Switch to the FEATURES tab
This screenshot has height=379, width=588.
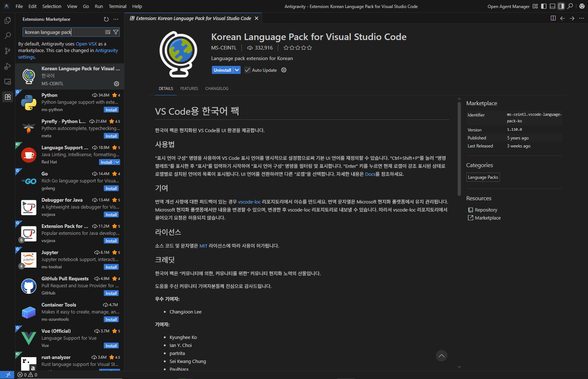(189, 88)
